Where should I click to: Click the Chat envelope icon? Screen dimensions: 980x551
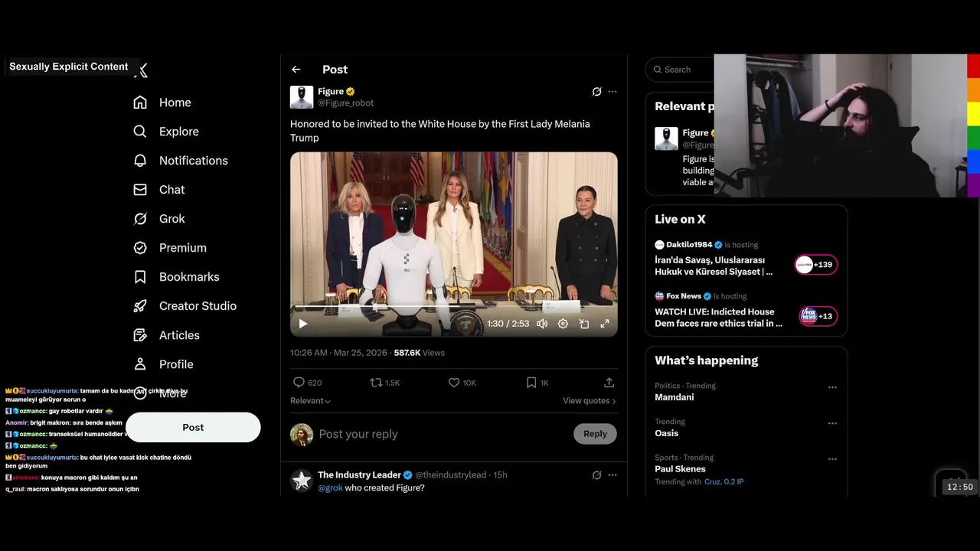[140, 190]
